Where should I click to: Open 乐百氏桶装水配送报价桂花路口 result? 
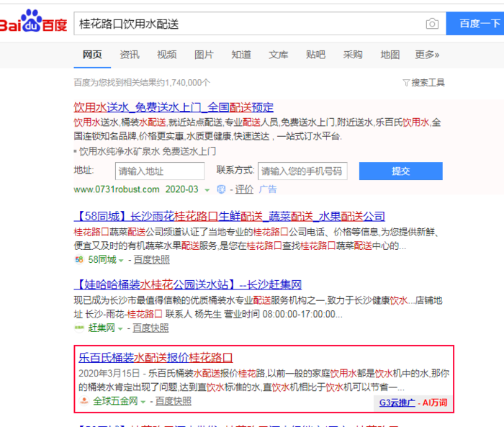tap(156, 358)
